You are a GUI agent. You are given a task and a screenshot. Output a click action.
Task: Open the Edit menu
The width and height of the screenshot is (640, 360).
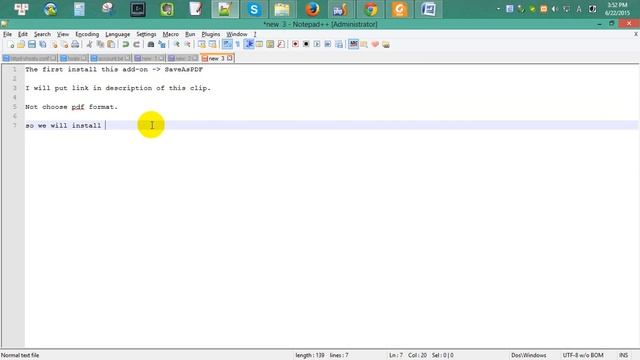click(x=23, y=34)
